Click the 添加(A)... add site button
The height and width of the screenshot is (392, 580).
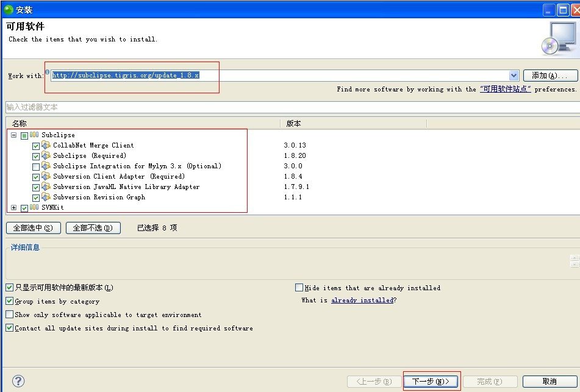[x=550, y=76]
